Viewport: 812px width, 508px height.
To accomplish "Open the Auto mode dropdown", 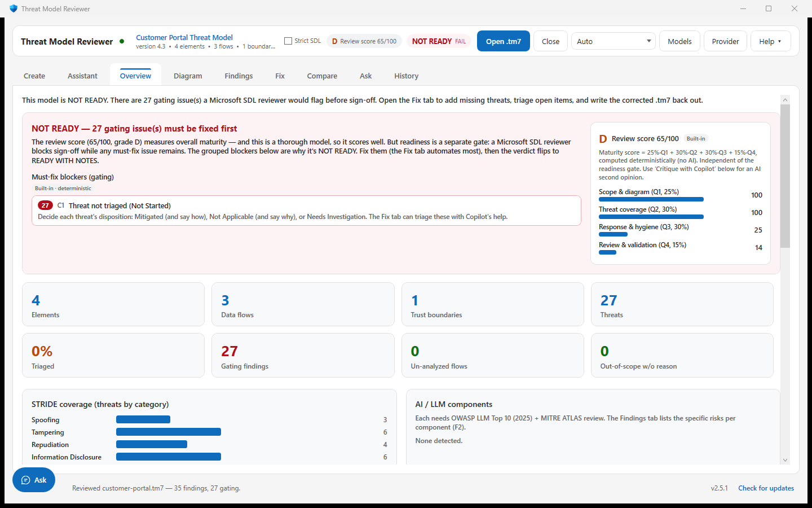I will (x=613, y=41).
